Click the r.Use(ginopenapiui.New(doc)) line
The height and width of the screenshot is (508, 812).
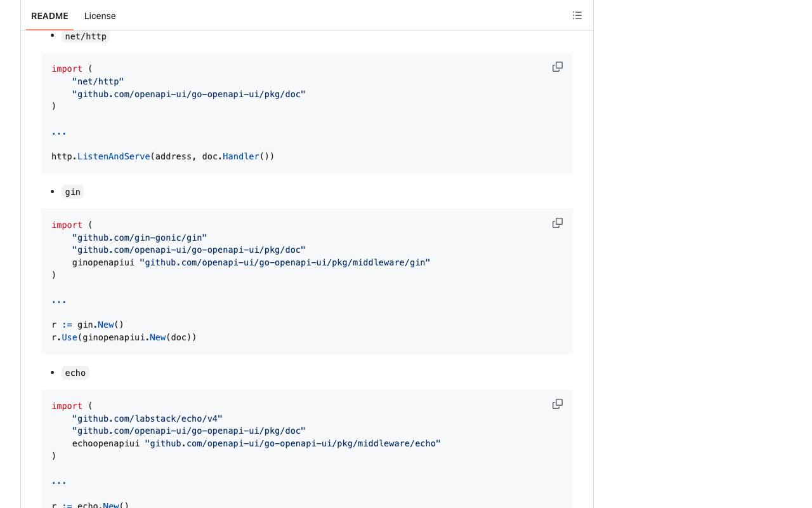[x=124, y=337]
